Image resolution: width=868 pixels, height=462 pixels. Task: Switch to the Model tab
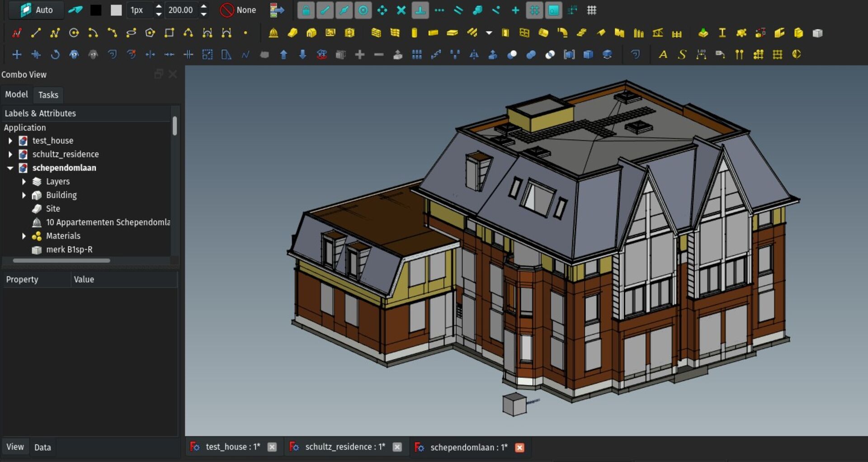pos(16,94)
